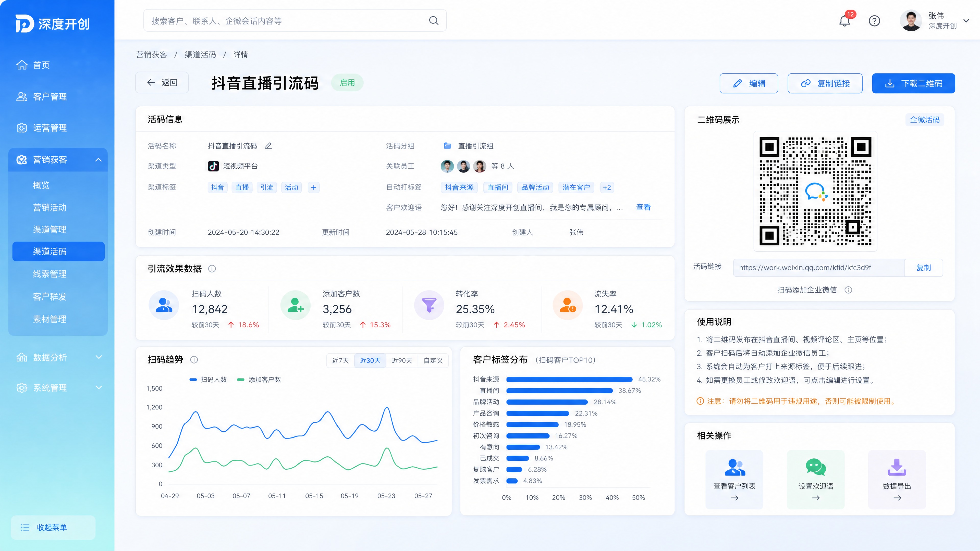
Task: Click the QR code image
Action: point(815,191)
